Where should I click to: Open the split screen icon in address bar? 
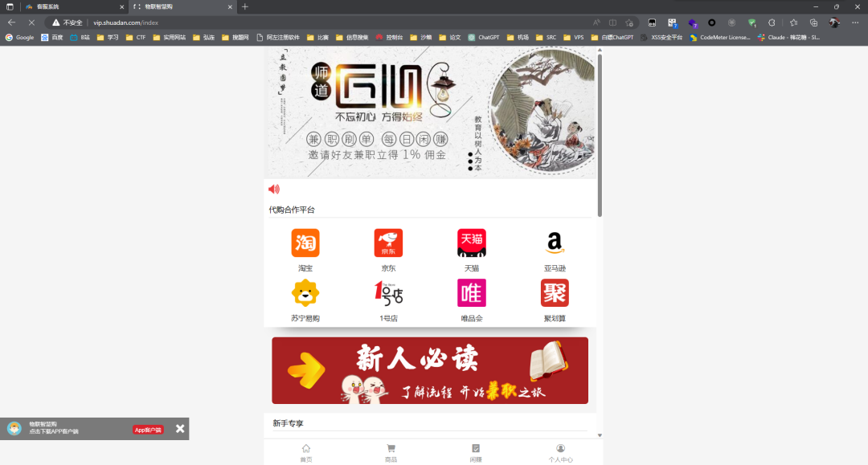coord(612,22)
